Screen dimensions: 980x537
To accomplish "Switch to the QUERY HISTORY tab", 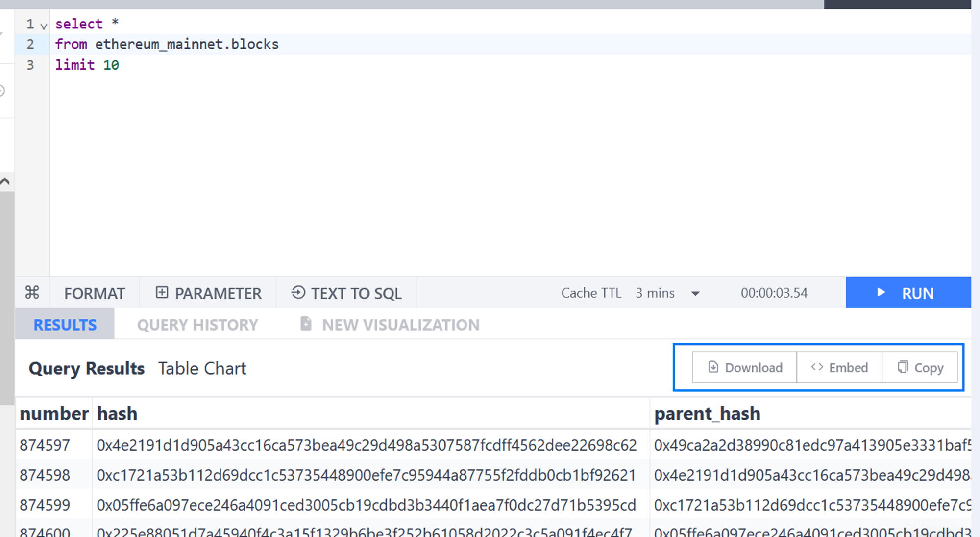I will point(197,325).
